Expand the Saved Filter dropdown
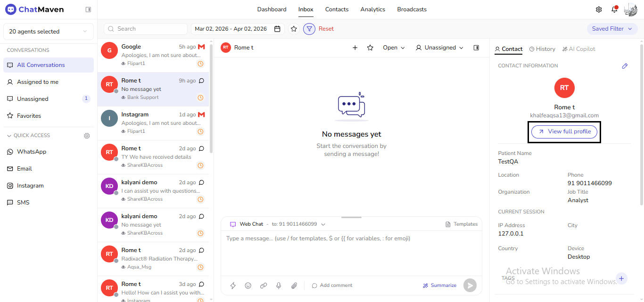Screen dimensions: 644x302 tap(612, 28)
